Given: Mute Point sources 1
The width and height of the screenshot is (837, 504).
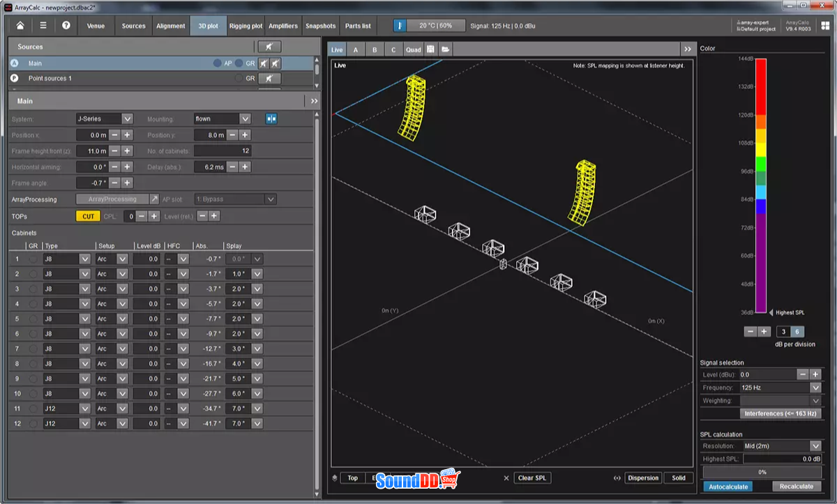Looking at the screenshot, I should (269, 78).
